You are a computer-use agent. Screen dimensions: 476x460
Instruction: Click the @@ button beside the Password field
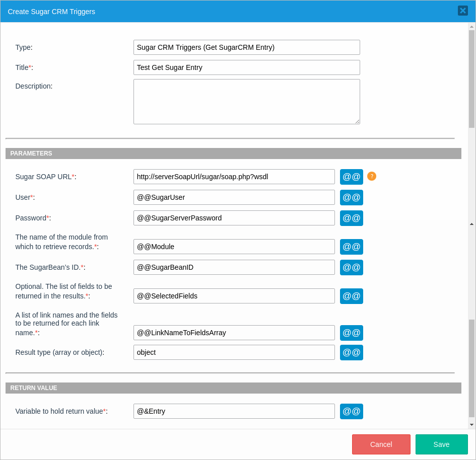click(351, 218)
